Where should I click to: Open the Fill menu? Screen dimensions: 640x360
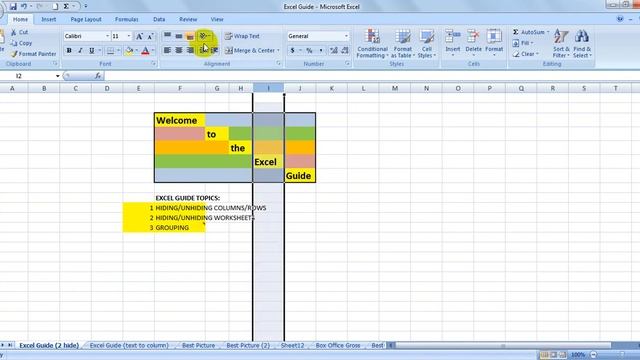pyautogui.click(x=523, y=43)
